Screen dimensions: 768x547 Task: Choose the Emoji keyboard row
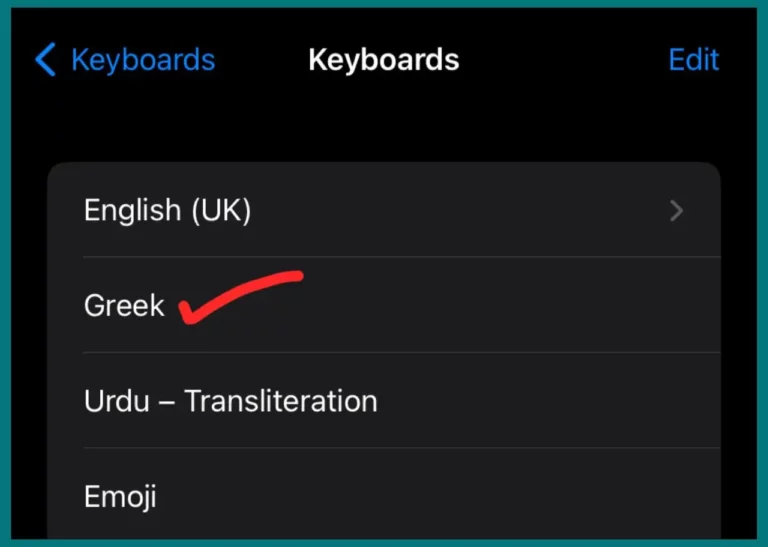[x=384, y=494]
